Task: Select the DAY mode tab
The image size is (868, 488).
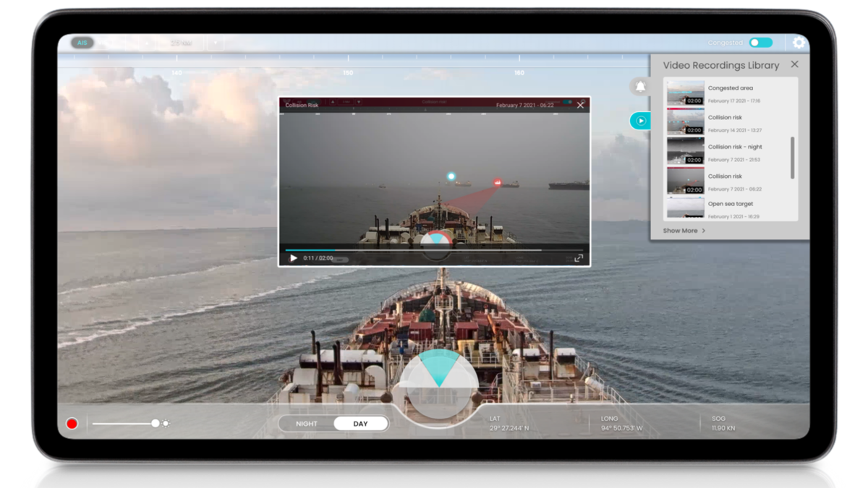Action: tap(361, 424)
